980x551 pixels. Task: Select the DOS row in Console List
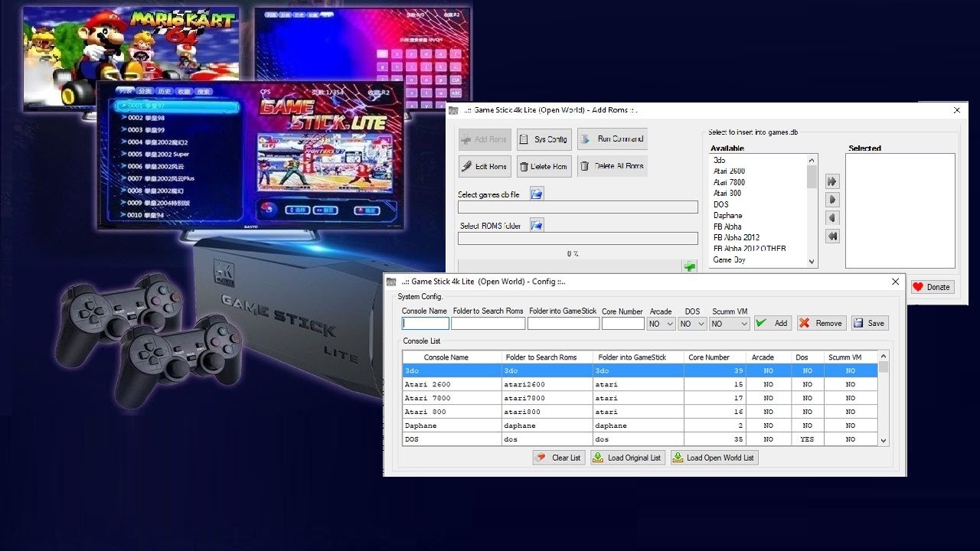640,439
